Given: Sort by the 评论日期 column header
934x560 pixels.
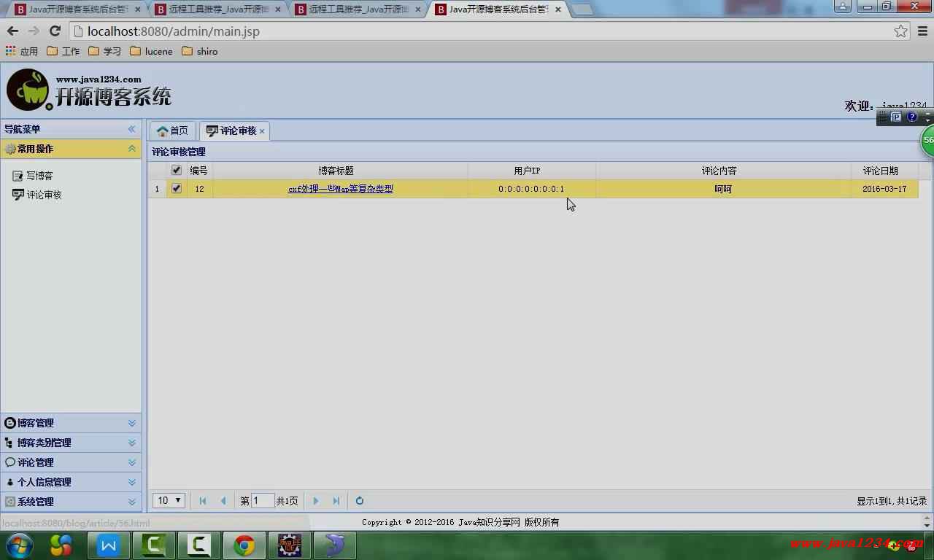Looking at the screenshot, I should pos(884,171).
